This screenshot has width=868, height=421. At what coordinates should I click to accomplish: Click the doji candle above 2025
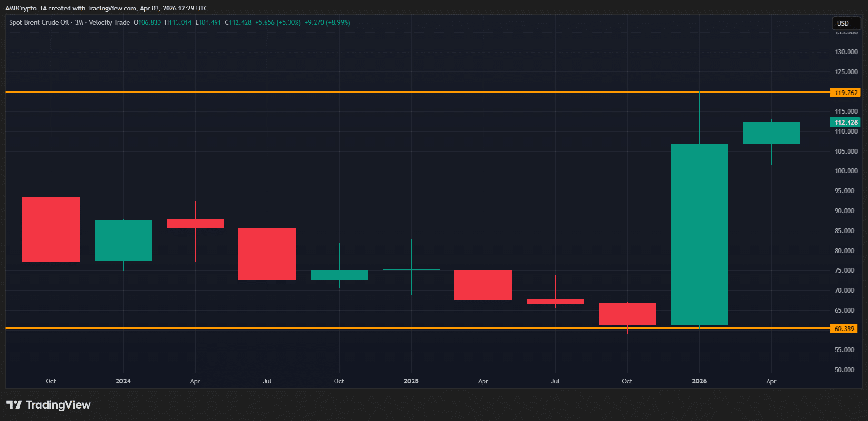coord(411,269)
